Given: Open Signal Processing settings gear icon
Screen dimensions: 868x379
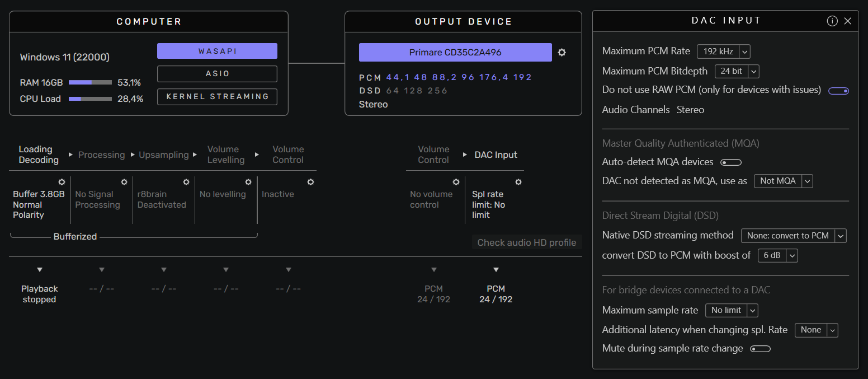Looking at the screenshot, I should pyautogui.click(x=124, y=182).
